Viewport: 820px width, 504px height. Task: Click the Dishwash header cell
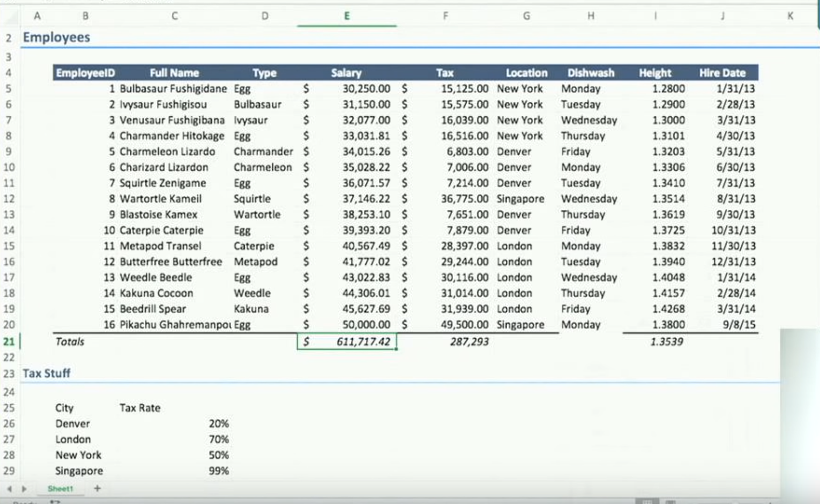coord(590,73)
